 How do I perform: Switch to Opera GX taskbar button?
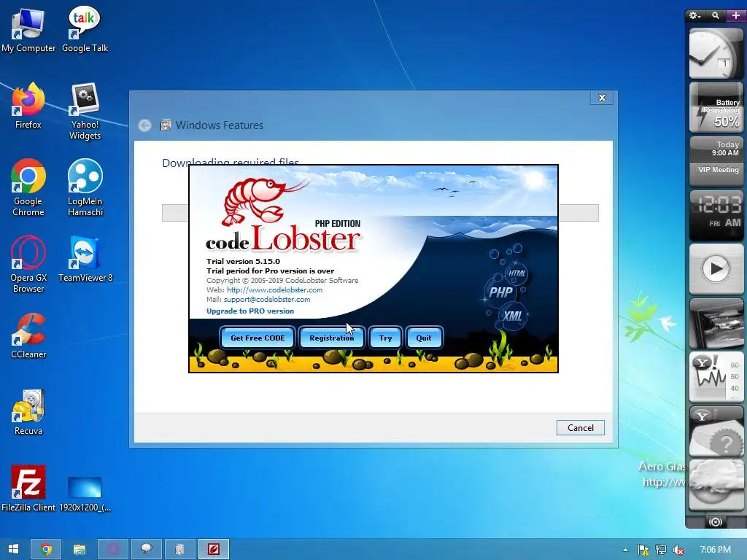pos(113,549)
